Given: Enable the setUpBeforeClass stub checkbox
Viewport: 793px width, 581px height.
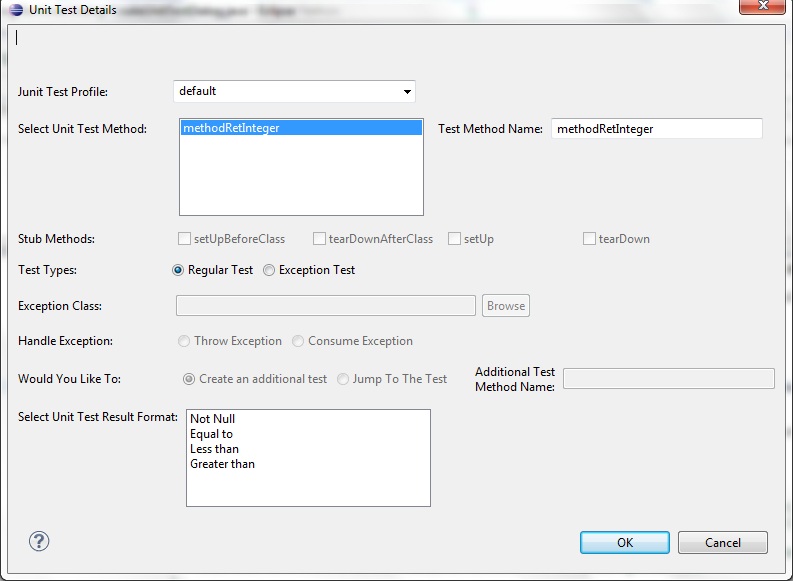Looking at the screenshot, I should 184,239.
